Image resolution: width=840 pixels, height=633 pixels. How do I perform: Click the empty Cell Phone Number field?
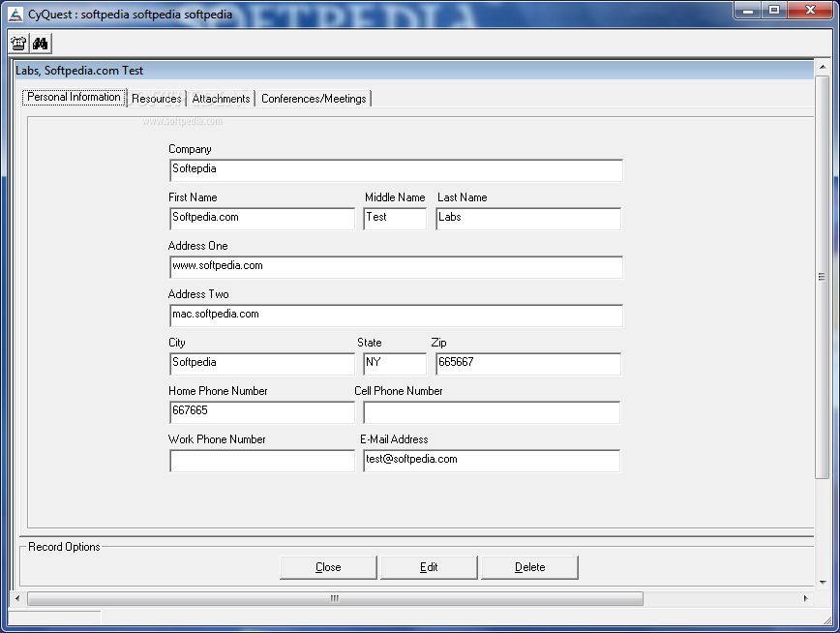[x=492, y=412]
